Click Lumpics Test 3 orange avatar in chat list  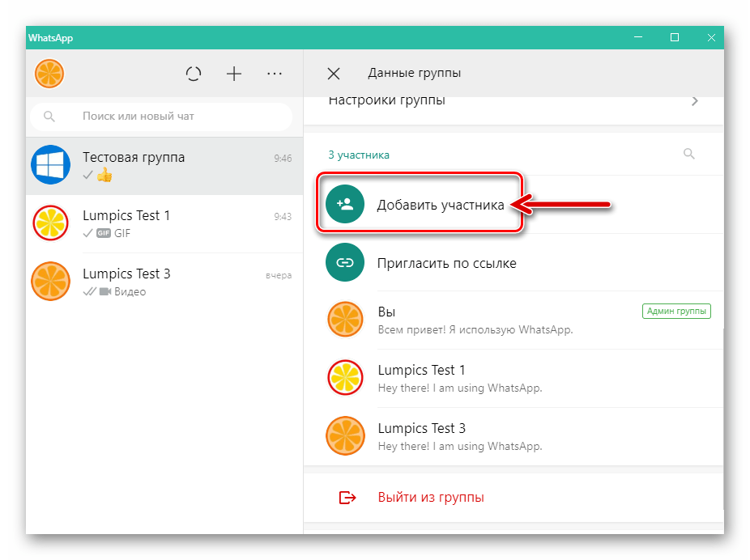pos(50,282)
